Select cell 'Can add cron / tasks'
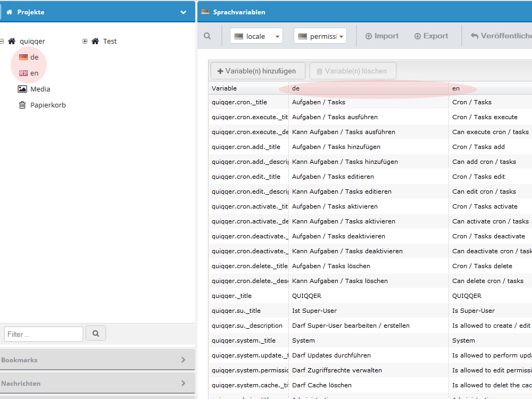The height and width of the screenshot is (399, 532). pyautogui.click(x=491, y=162)
